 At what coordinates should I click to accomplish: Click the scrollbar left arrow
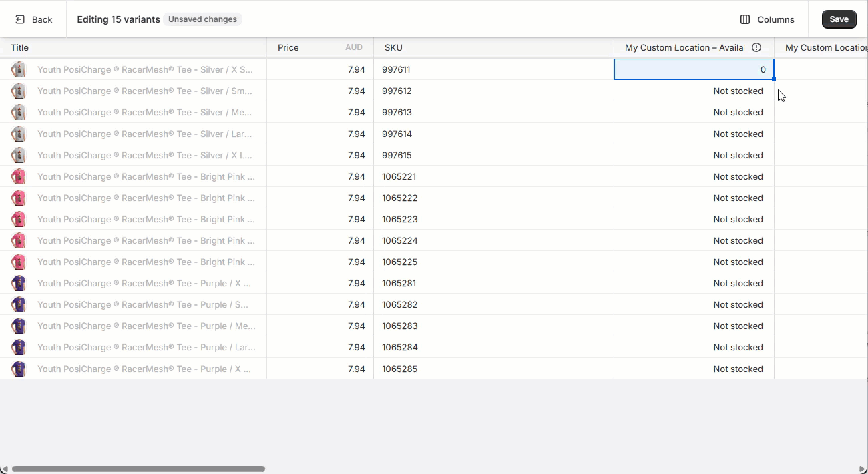(x=5, y=469)
